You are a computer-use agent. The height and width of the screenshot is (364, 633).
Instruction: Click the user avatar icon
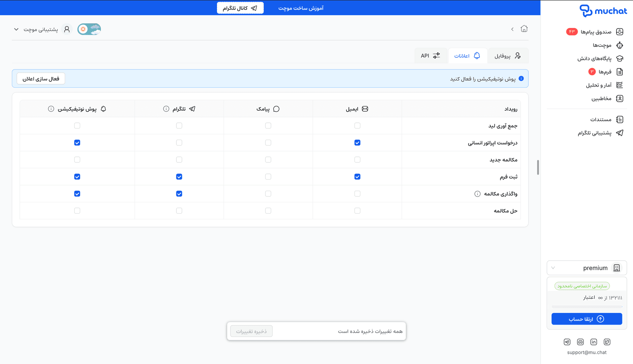67,29
